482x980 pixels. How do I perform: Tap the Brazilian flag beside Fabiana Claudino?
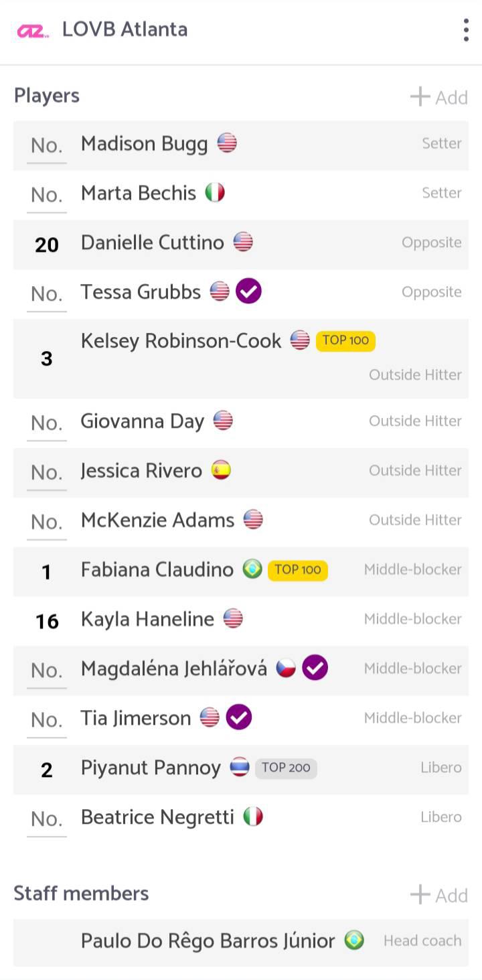click(x=252, y=569)
